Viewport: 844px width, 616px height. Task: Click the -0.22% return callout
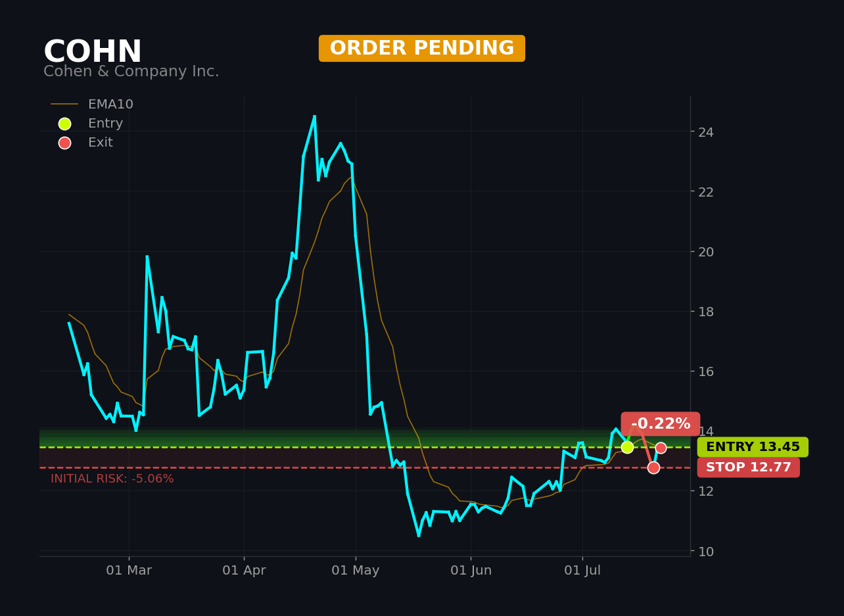point(661,424)
